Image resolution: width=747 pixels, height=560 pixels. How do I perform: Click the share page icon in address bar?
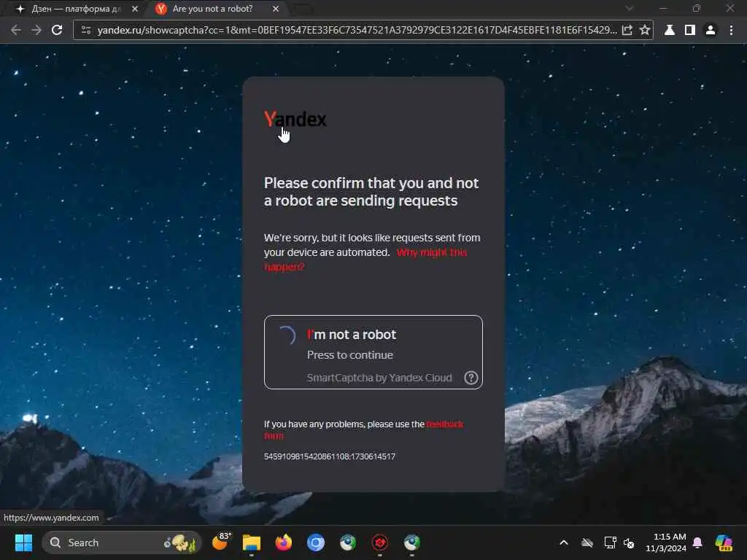click(x=627, y=30)
